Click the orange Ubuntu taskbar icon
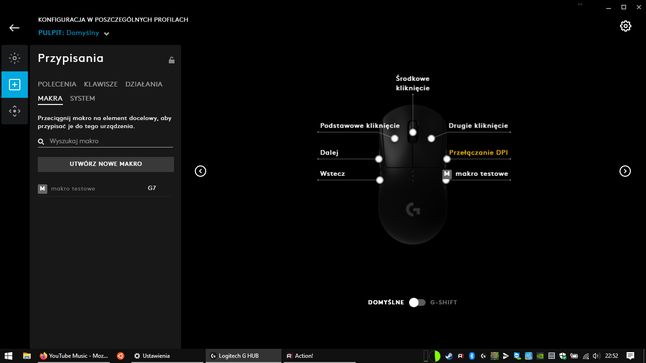 120,356
